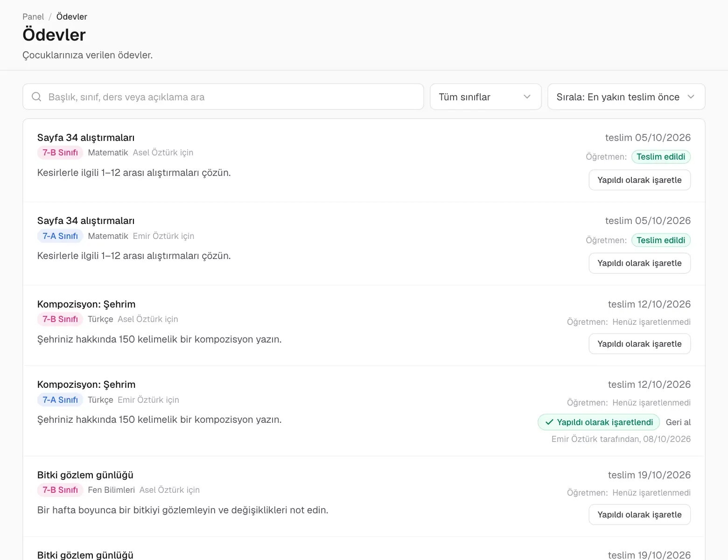The width and height of the screenshot is (728, 560).
Task: Click 7-B Sınıfı tag on Bitki gözlem günlüğü
Action: pos(60,490)
